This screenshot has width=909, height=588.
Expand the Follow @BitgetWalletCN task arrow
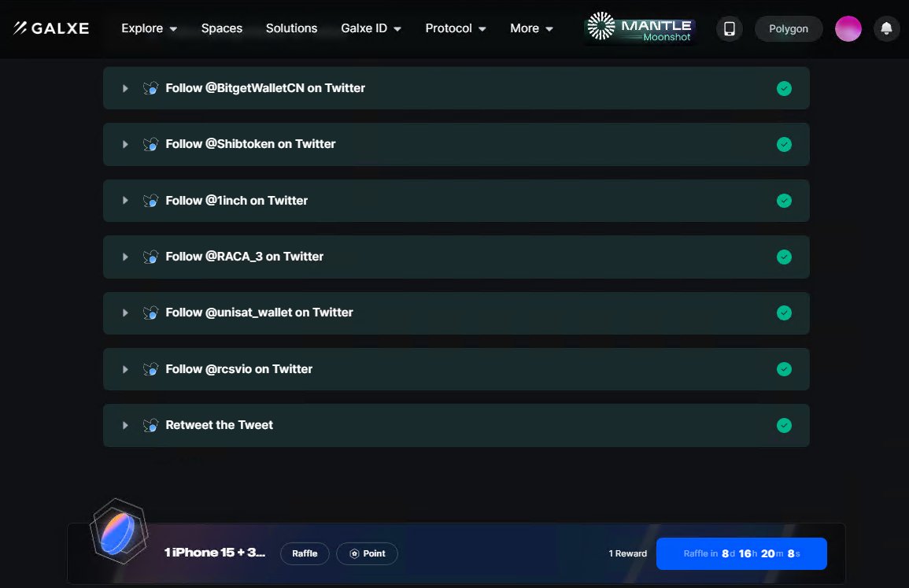pyautogui.click(x=125, y=88)
